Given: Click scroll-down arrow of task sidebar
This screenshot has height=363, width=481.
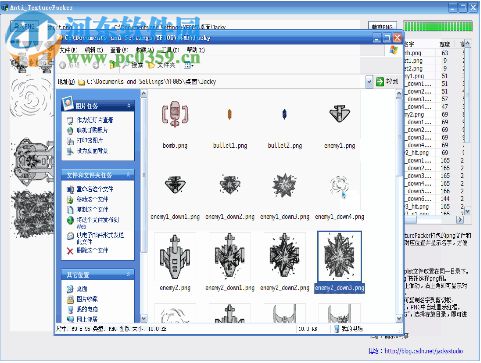Looking at the screenshot, I should (x=144, y=319).
